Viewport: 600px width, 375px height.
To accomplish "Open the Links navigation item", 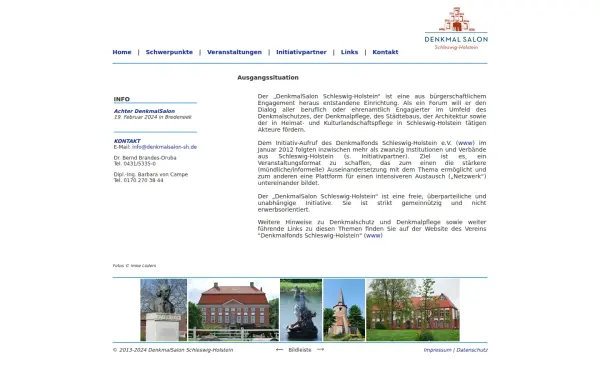I will (x=349, y=52).
